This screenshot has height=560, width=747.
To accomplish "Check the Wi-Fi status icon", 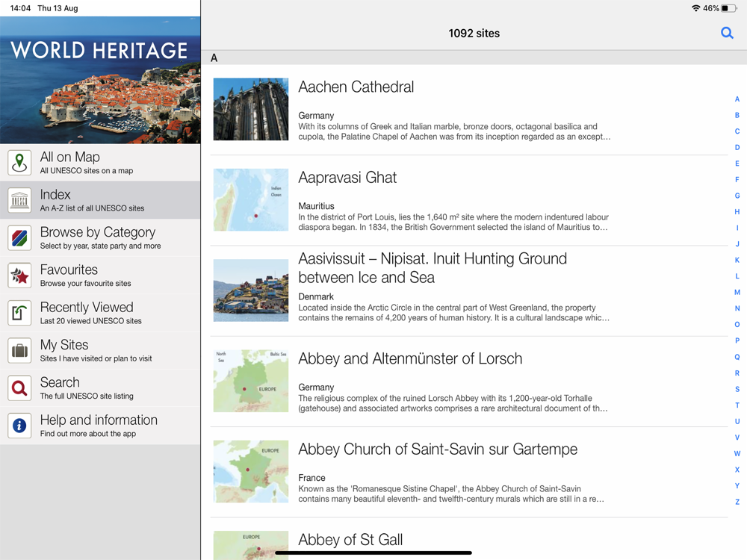I will [696, 8].
